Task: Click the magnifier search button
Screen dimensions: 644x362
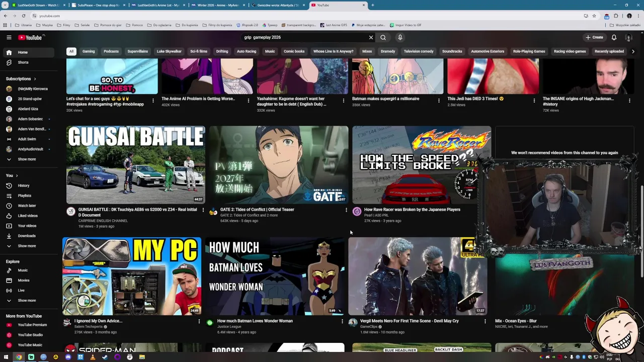Action: pos(383,37)
